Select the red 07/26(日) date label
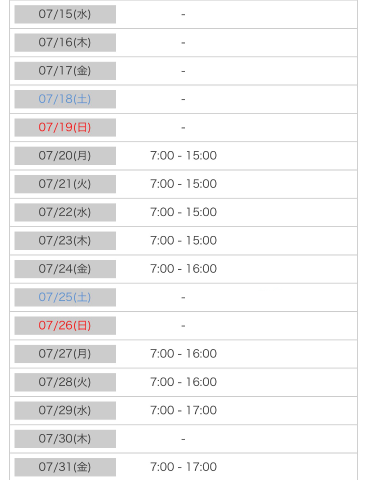This screenshot has height=480, width=367. pos(65,326)
